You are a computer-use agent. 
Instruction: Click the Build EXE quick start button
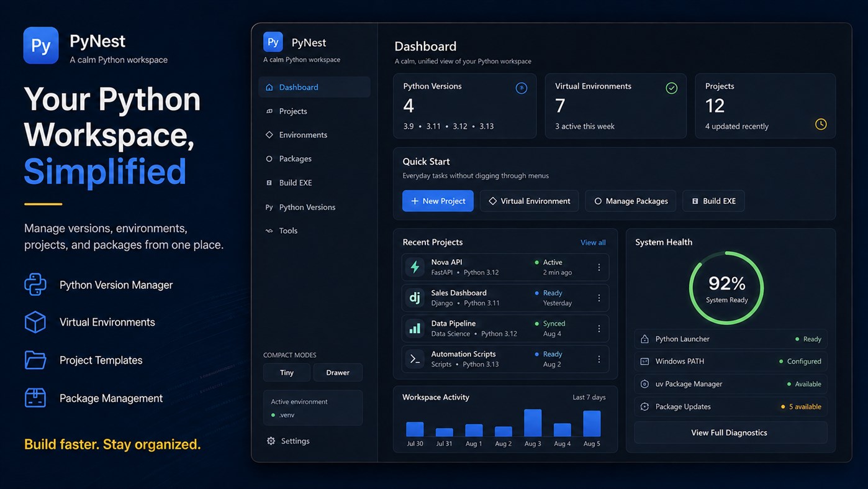[x=713, y=201]
